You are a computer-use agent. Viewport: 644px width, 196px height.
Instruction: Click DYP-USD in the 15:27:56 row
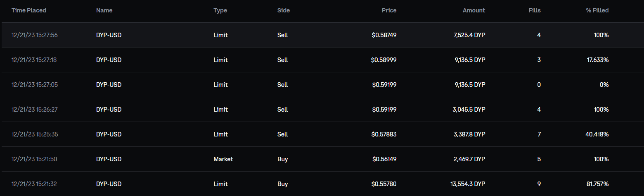(x=109, y=35)
